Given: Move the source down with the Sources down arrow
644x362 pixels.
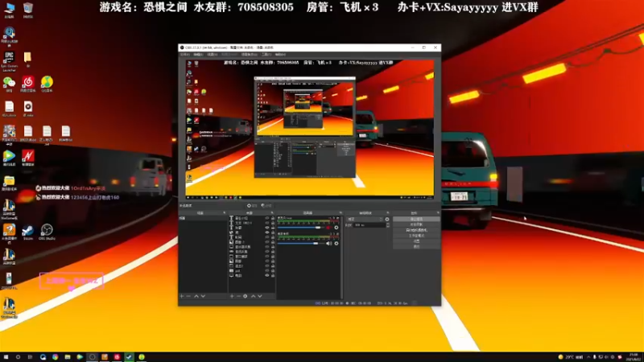Looking at the screenshot, I should [259, 296].
